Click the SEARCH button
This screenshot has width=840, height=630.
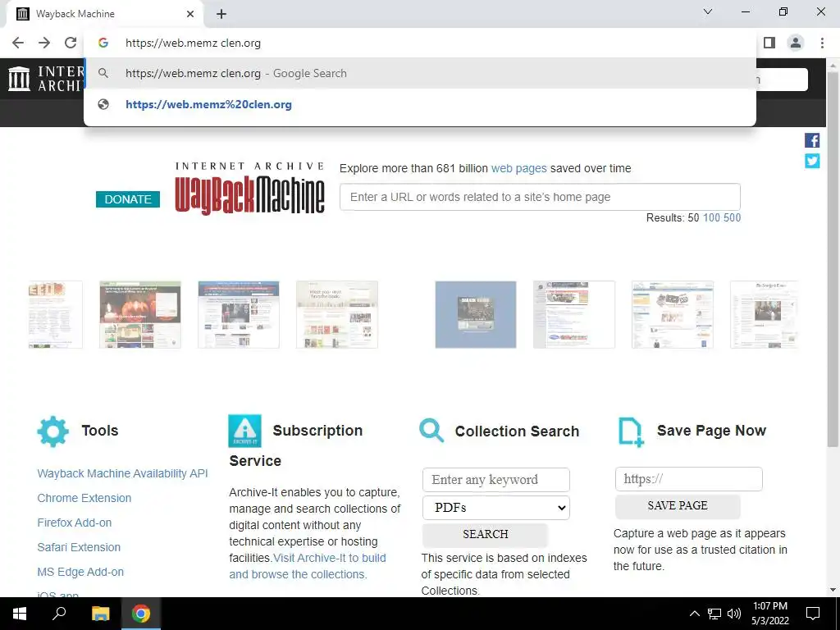(486, 535)
